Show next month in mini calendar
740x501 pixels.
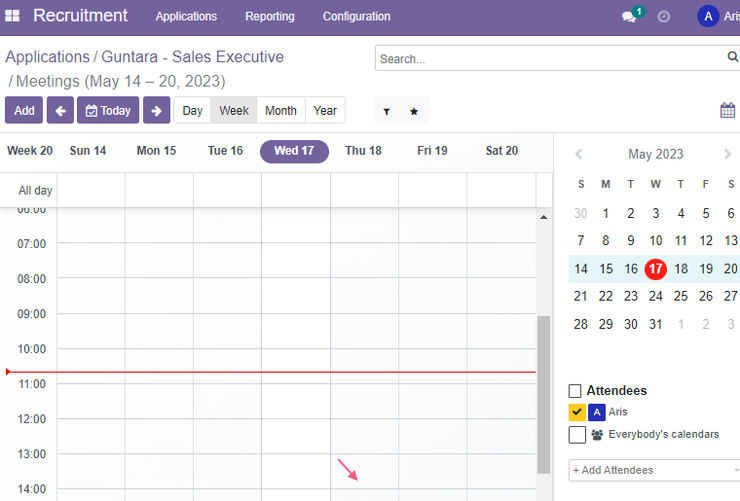coord(727,154)
